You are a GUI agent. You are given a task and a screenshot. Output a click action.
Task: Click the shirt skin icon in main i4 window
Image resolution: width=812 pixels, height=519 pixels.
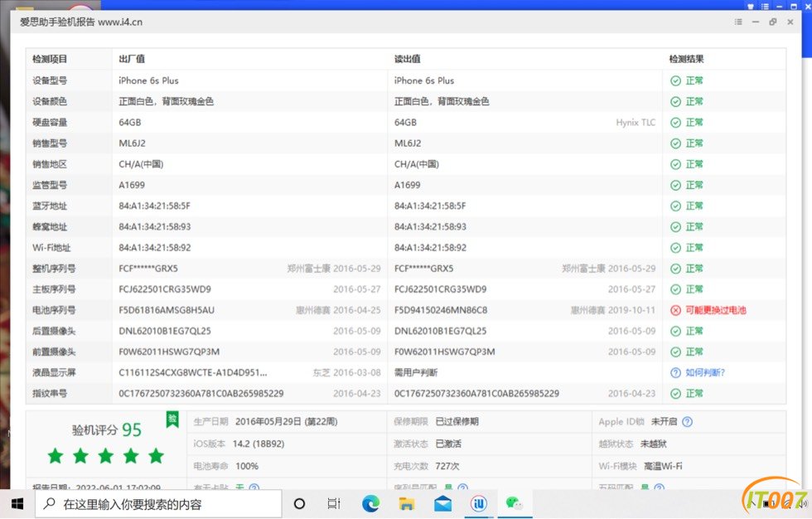pyautogui.click(x=751, y=6)
